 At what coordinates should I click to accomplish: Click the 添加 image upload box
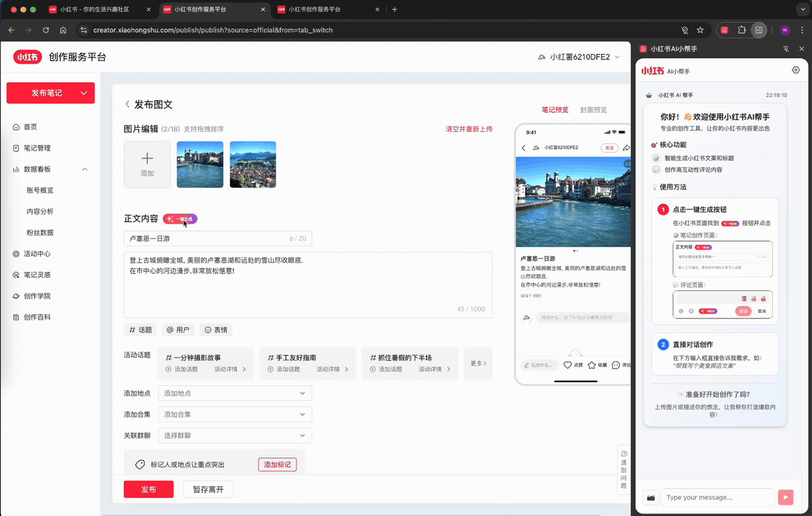click(x=147, y=164)
